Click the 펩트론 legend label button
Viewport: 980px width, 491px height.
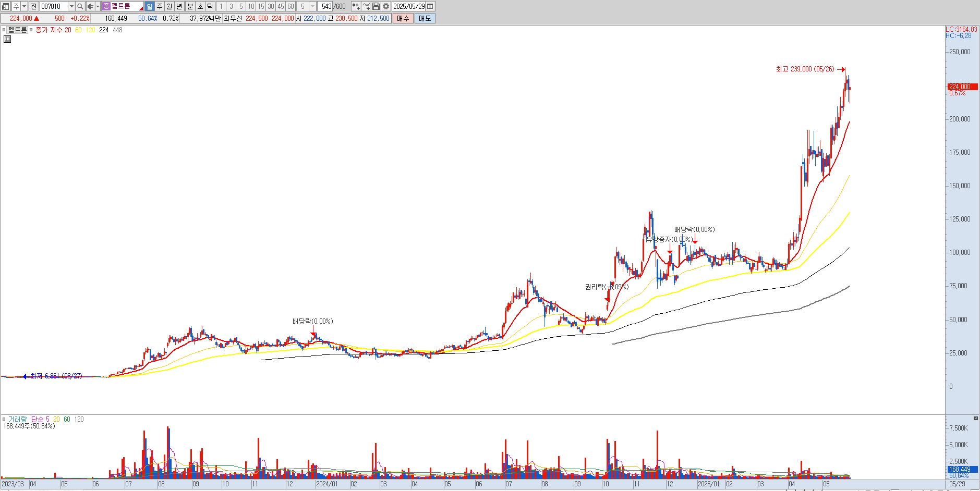[x=18, y=30]
